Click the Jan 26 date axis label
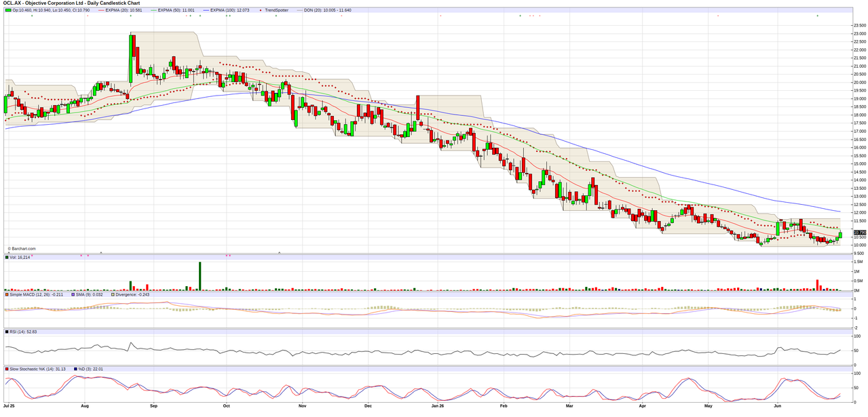This screenshot has height=417, width=868. (x=437, y=407)
